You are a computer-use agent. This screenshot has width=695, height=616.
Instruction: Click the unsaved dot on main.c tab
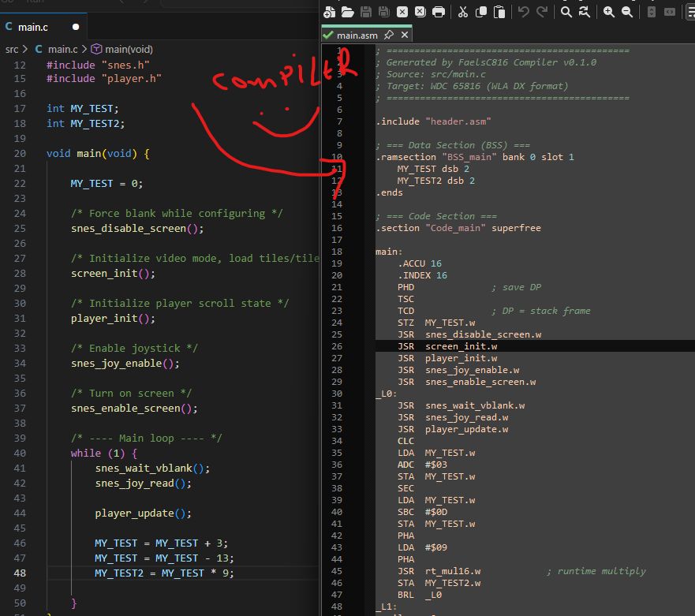76,27
